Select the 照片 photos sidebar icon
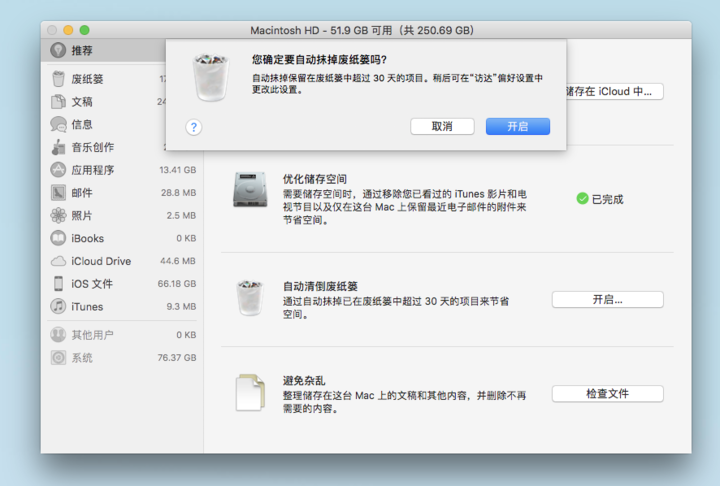Viewport: 720px width, 486px height. point(59,216)
